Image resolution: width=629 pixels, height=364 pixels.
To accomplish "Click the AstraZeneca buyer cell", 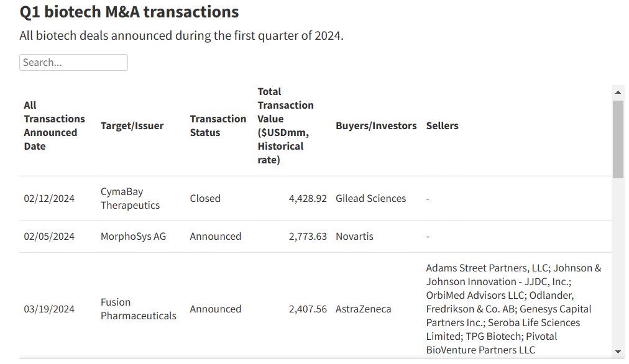I will (x=363, y=309).
